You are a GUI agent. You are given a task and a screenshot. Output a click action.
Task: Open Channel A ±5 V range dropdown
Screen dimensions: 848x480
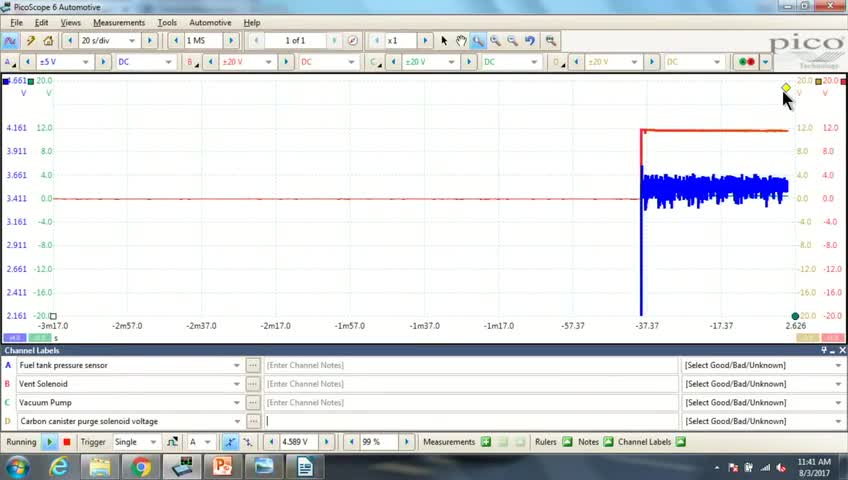point(85,62)
